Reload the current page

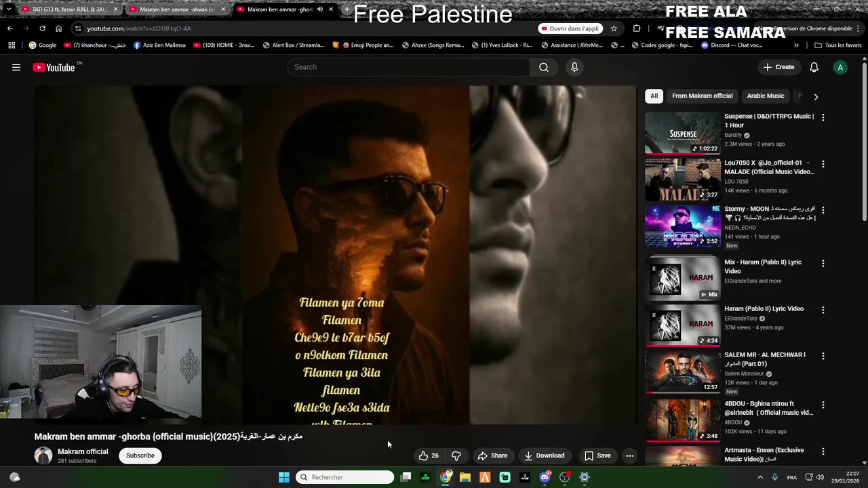click(42, 28)
